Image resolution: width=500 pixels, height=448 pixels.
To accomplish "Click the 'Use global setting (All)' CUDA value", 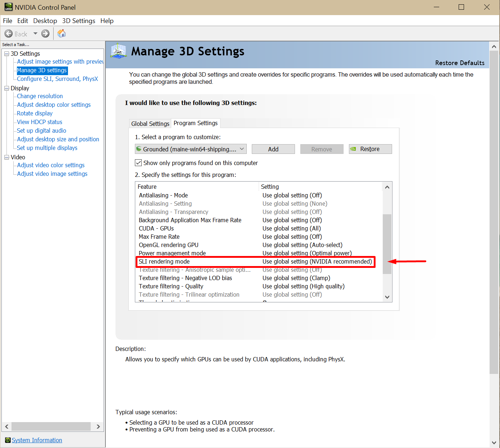I will pyautogui.click(x=292, y=228).
